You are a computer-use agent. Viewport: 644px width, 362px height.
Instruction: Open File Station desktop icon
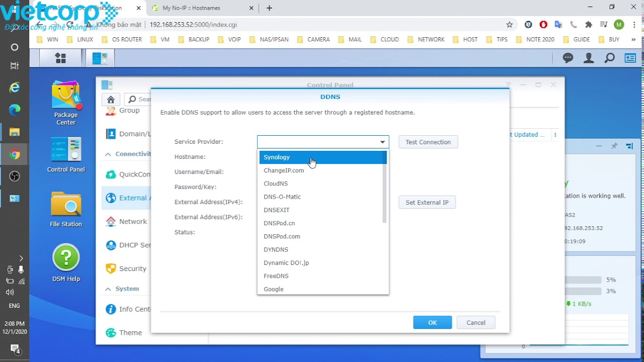pyautogui.click(x=66, y=209)
